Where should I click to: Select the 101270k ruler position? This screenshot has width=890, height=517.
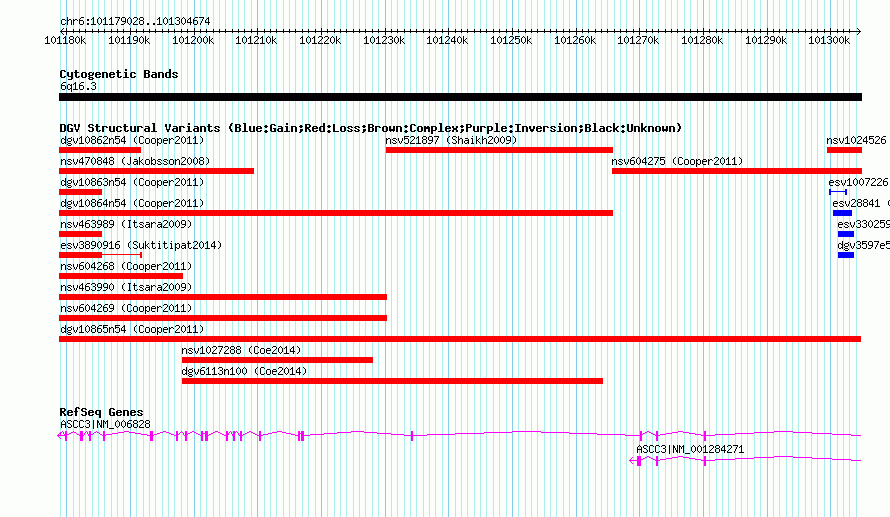[638, 40]
